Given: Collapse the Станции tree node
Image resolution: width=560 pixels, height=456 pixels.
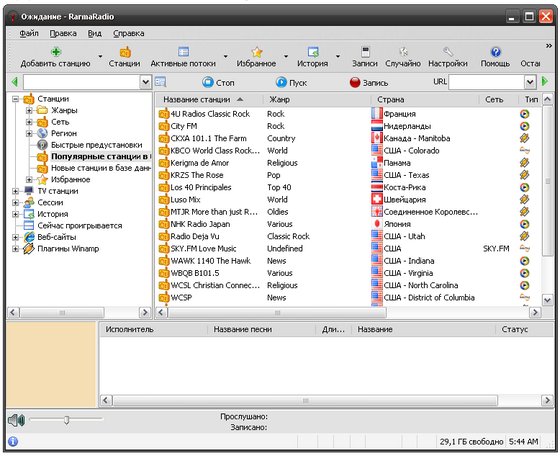Looking at the screenshot, I should point(15,99).
